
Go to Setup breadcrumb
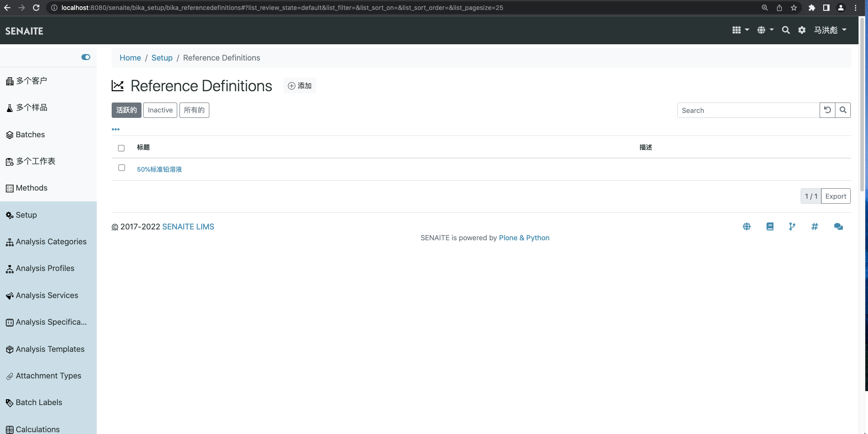point(162,58)
